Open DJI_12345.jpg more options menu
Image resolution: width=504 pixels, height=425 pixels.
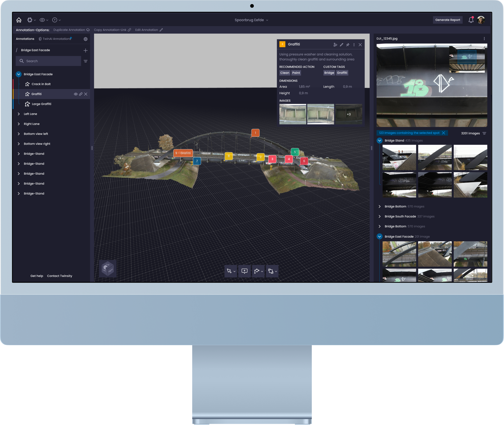(484, 39)
